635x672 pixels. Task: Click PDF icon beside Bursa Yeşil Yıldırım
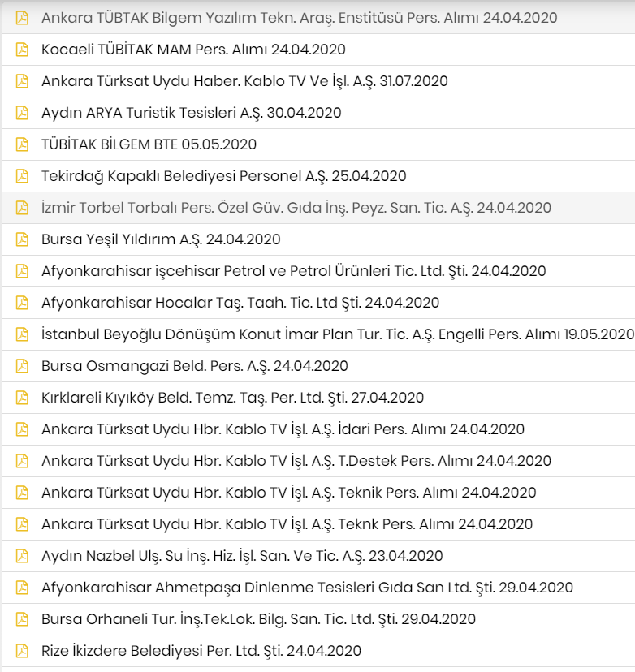22,239
